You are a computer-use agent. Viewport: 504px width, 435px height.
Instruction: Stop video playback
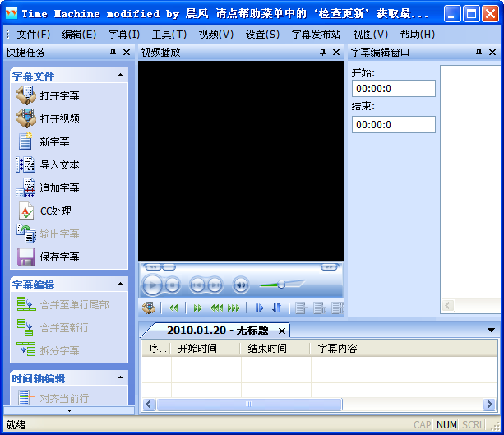(173, 285)
